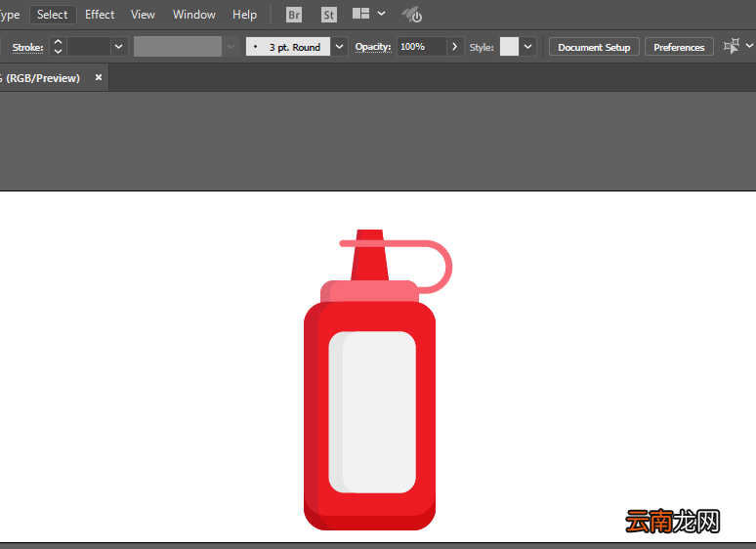Viewport: 756px width, 549px height.
Task: Click the Stroke label link
Action: point(27,47)
